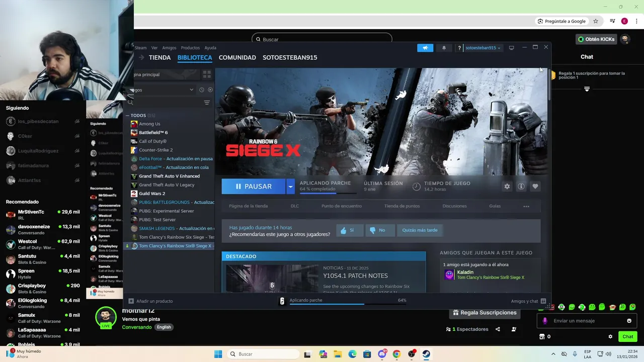Click library search magnifier icon

[x=130, y=103]
